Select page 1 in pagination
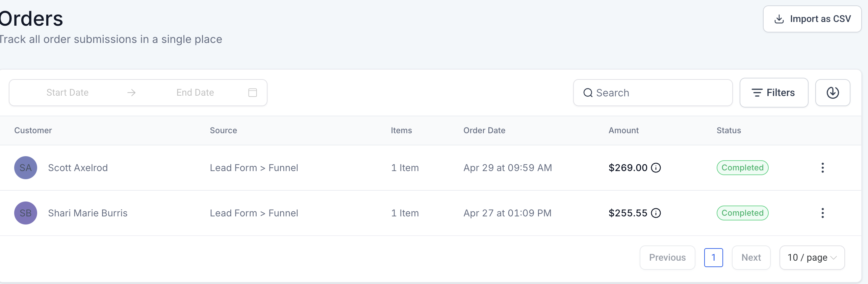This screenshot has width=868, height=284. click(x=714, y=258)
